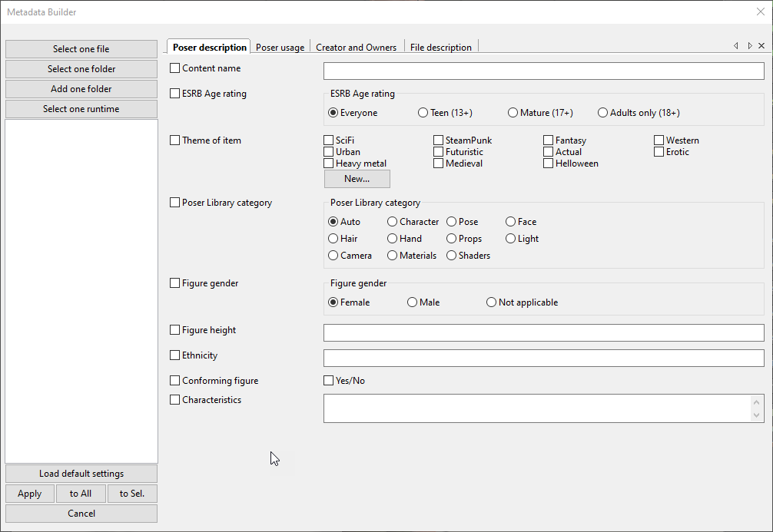Click the Content name text field
Image resolution: width=773 pixels, height=532 pixels.
pyautogui.click(x=543, y=71)
